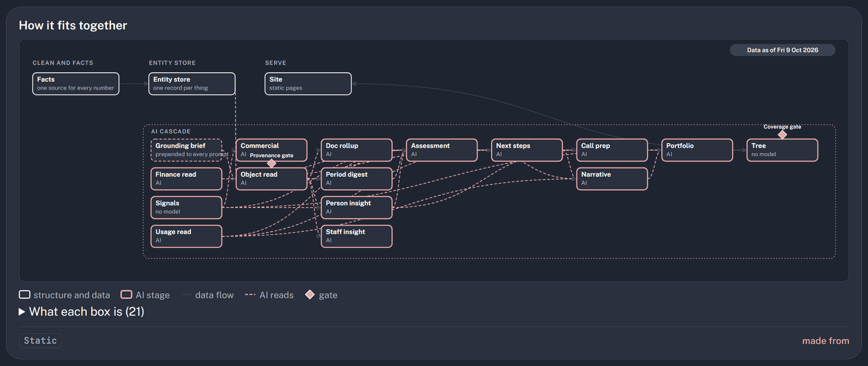Click the 'prepended to every prompt' text
The width and height of the screenshot is (868, 366).
pos(192,155)
